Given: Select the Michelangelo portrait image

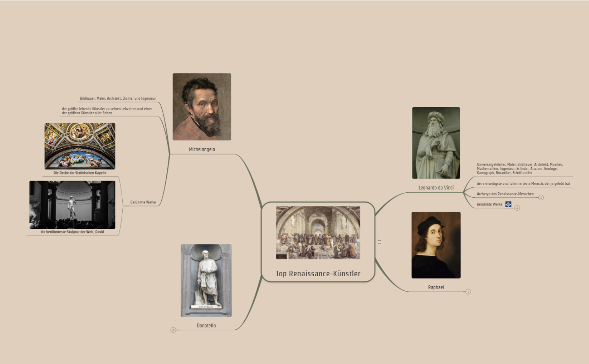Looking at the screenshot, I should coord(202,107).
